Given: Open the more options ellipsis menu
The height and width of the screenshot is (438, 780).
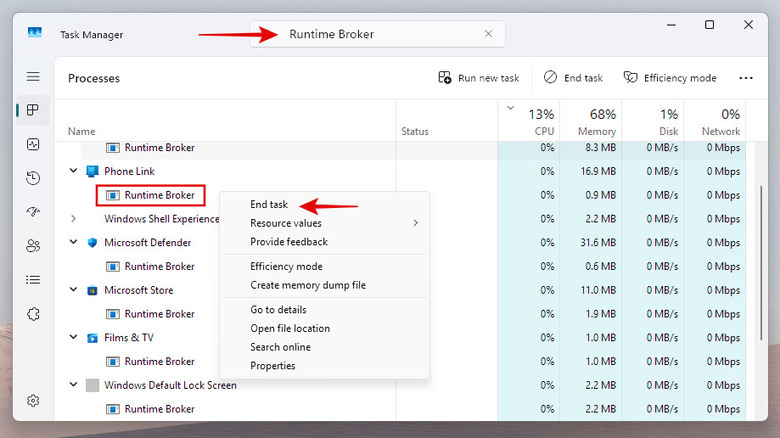Looking at the screenshot, I should [x=746, y=78].
